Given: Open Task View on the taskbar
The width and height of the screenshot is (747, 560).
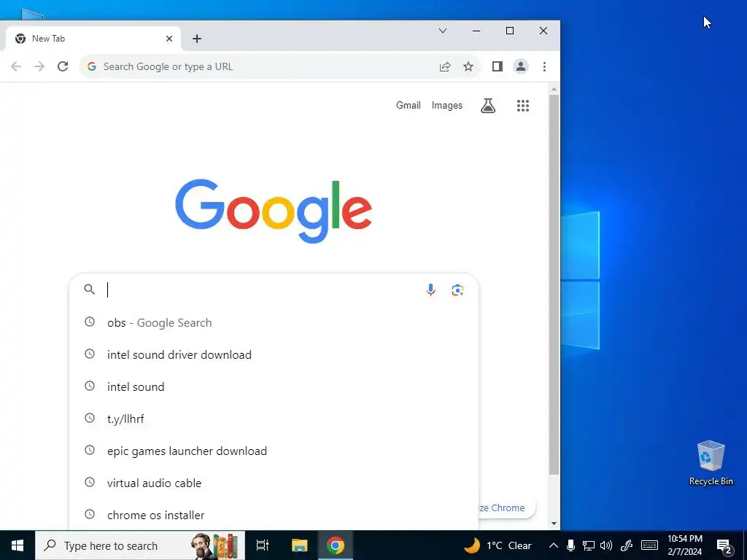Looking at the screenshot, I should [263, 545].
